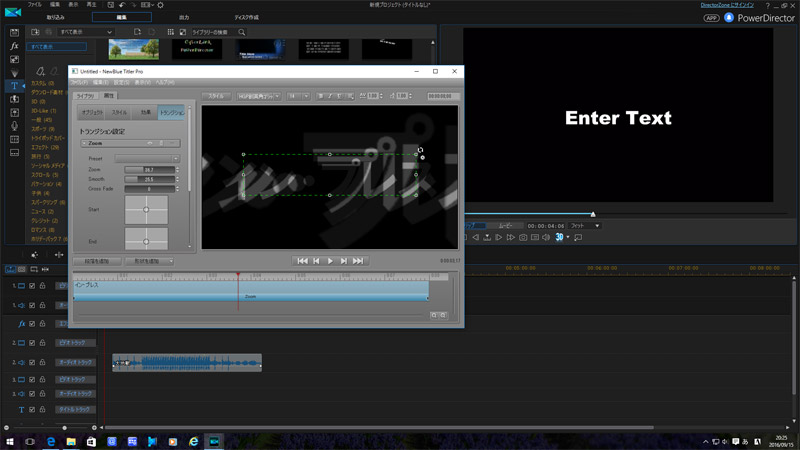800x450 pixels.
Task: Open the Title Room in the sidebar
Action: pyautogui.click(x=15, y=87)
